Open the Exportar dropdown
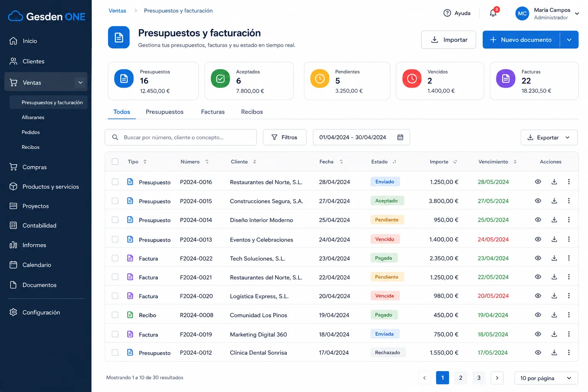 click(549, 137)
